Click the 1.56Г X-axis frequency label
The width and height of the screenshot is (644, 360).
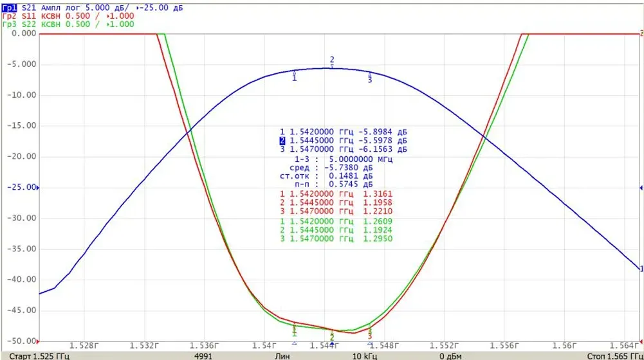coord(565,346)
